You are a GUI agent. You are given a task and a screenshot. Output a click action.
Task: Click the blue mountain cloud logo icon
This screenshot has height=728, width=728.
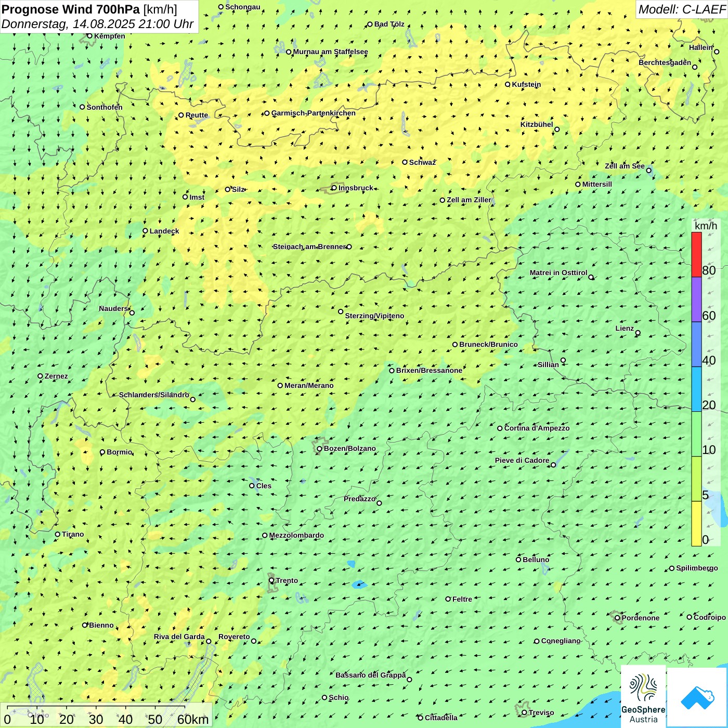pos(697,697)
